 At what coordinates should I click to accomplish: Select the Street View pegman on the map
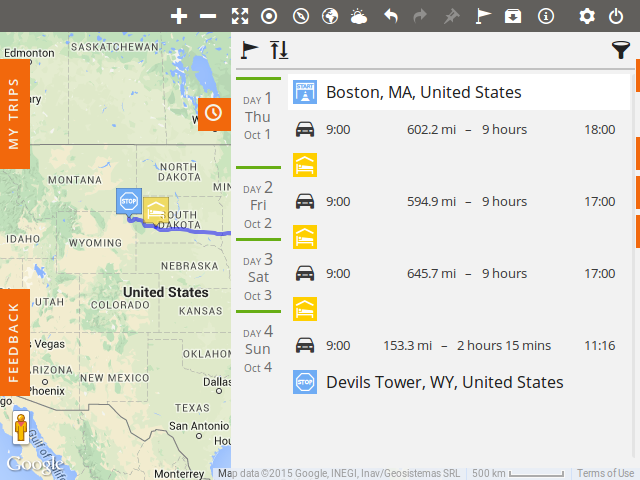point(21,428)
